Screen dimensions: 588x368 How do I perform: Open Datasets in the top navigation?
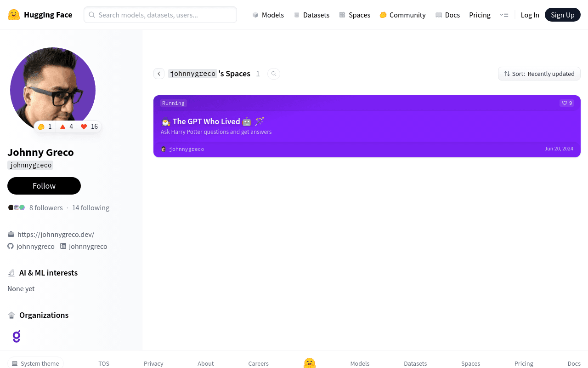pos(311,15)
